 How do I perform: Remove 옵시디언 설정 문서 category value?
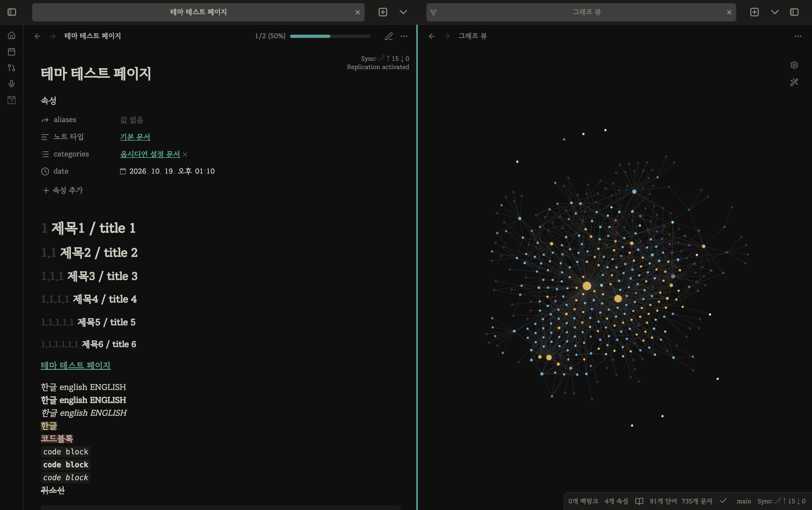tap(185, 155)
